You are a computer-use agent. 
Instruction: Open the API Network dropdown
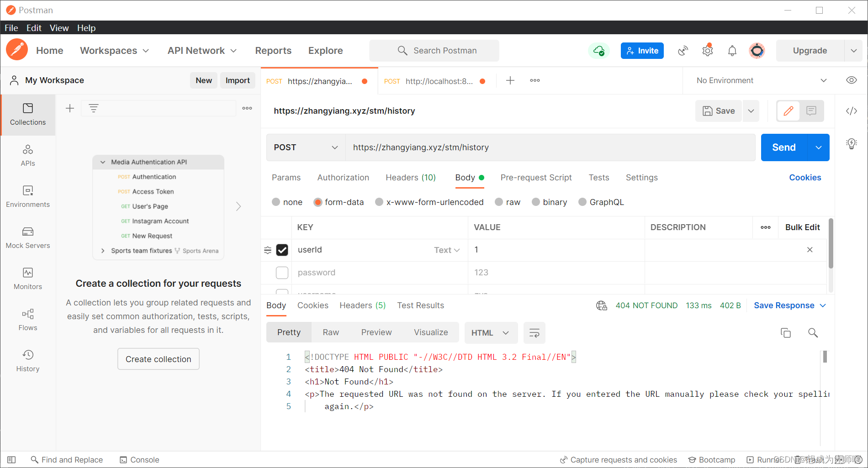pyautogui.click(x=202, y=51)
